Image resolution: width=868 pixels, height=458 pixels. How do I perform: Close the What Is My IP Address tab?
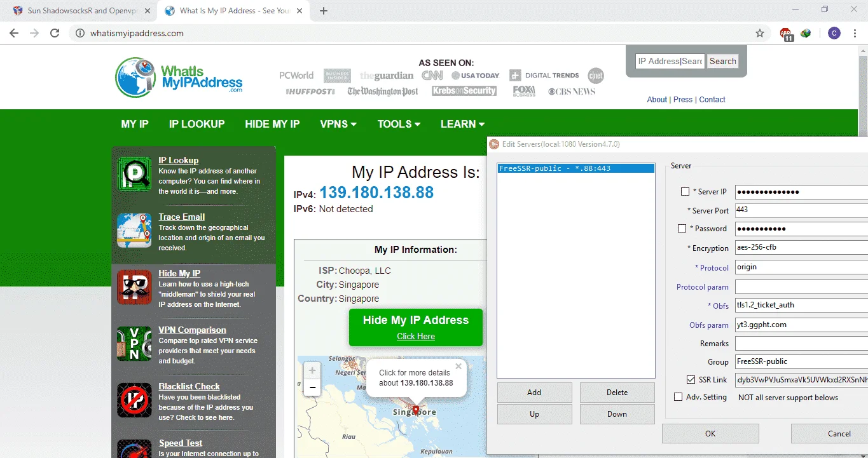[300, 11]
